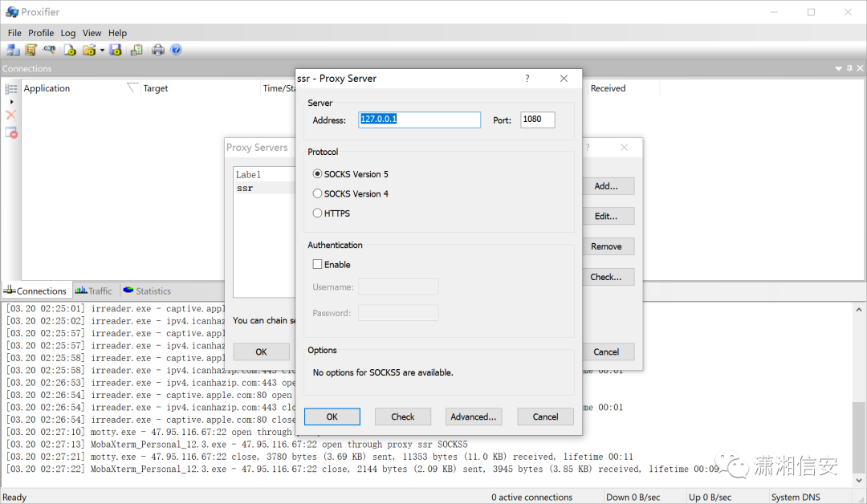The image size is (867, 504).
Task: Close the Proxy Servers window
Action: click(x=624, y=148)
